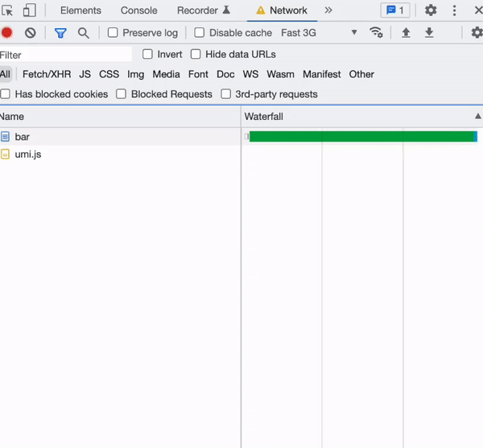
Task: Check 3rd-party requests box
Action: click(225, 93)
